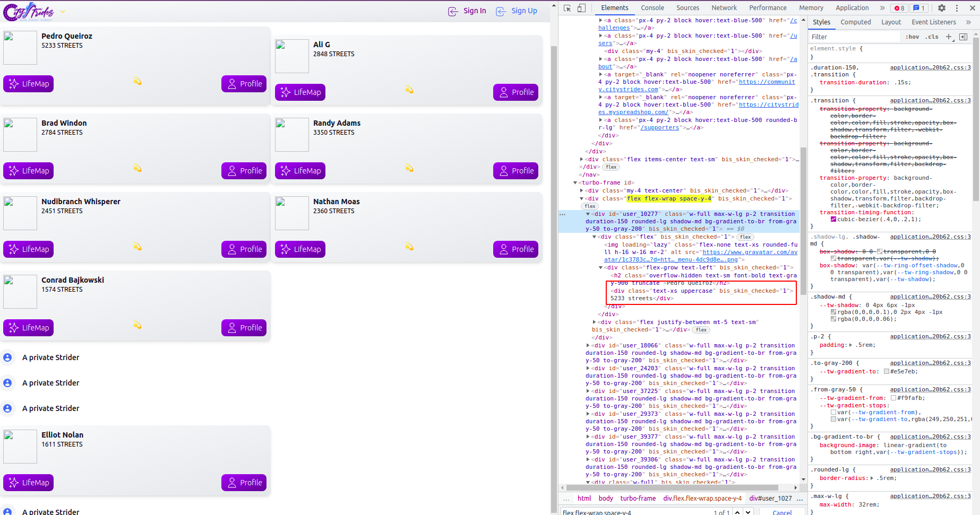980x515 pixels.
Task: Click the red error count badge
Action: coord(899,8)
